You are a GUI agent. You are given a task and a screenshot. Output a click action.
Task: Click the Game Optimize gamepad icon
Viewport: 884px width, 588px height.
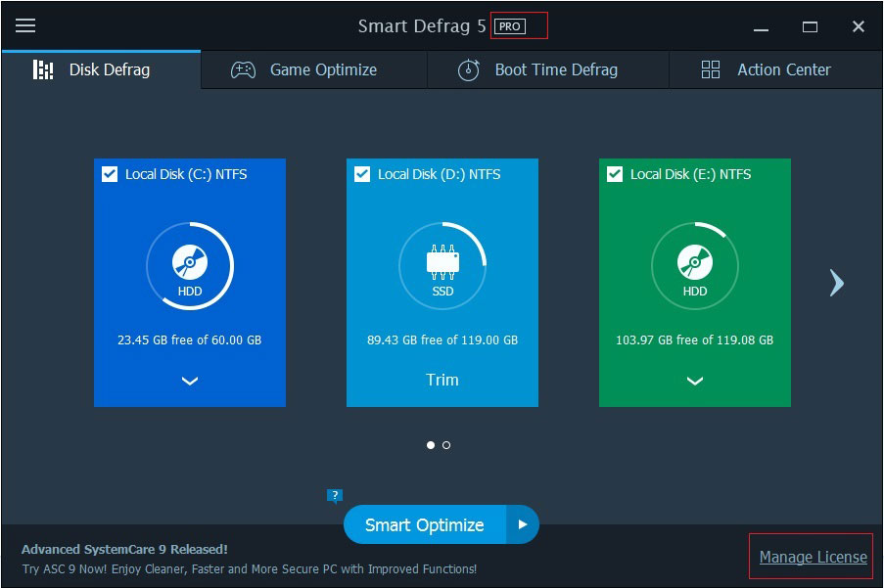point(243,69)
